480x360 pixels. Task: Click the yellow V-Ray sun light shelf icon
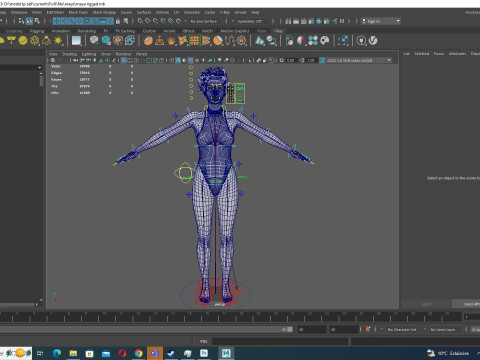click(58, 41)
